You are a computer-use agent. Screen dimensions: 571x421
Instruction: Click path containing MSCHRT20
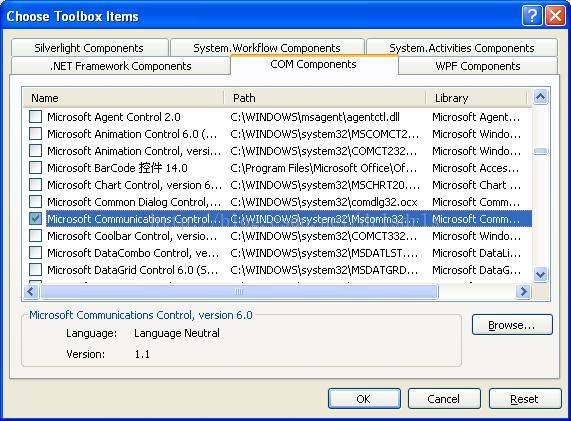325,185
